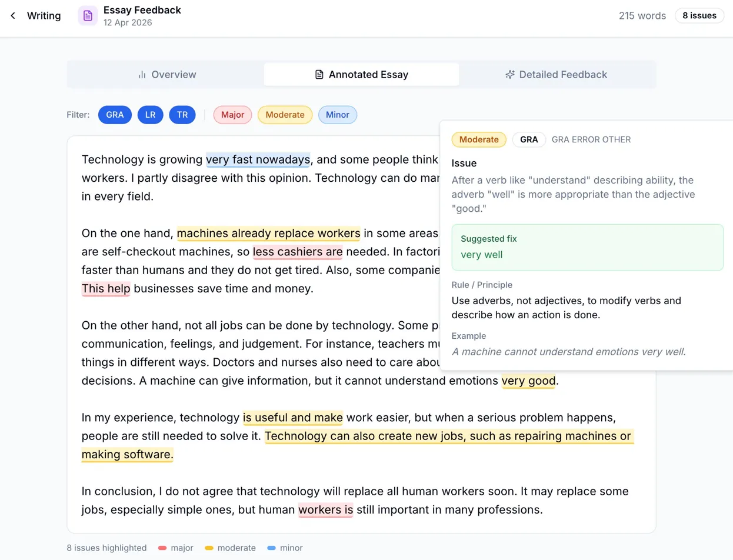
Task: Click the example sentence in the popup
Action: (x=569, y=352)
